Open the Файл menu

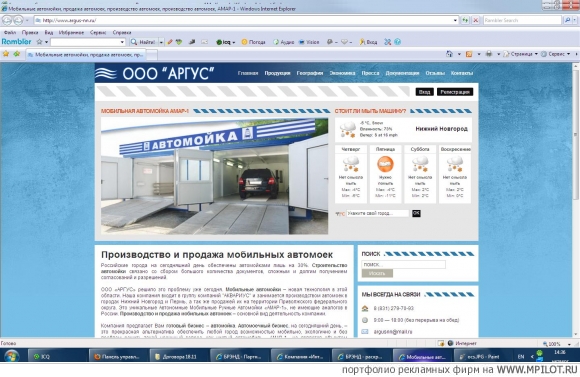[x=10, y=33]
